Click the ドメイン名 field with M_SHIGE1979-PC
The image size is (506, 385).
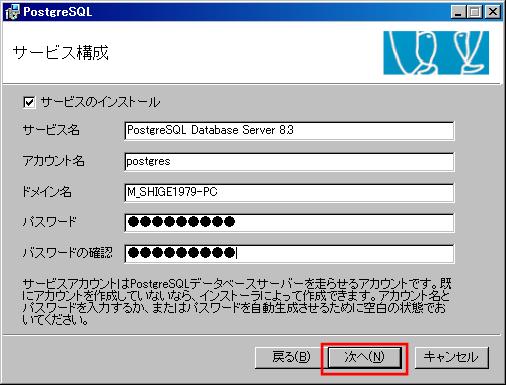point(289,192)
